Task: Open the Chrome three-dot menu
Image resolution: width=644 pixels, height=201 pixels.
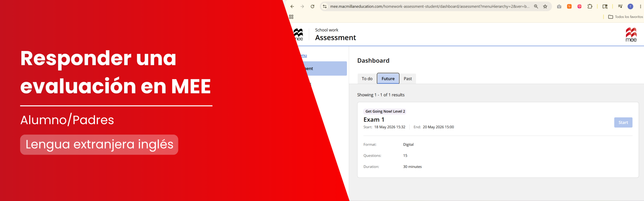Action: click(x=640, y=7)
